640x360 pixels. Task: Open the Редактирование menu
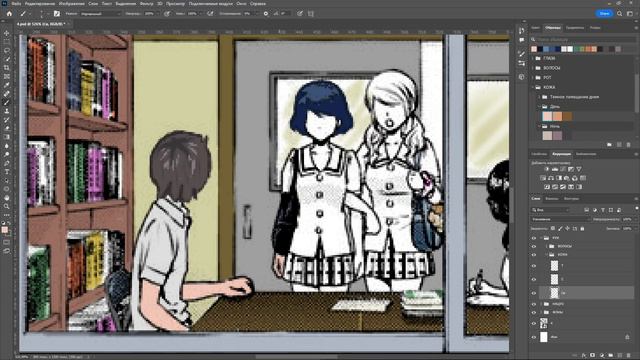click(40, 3)
